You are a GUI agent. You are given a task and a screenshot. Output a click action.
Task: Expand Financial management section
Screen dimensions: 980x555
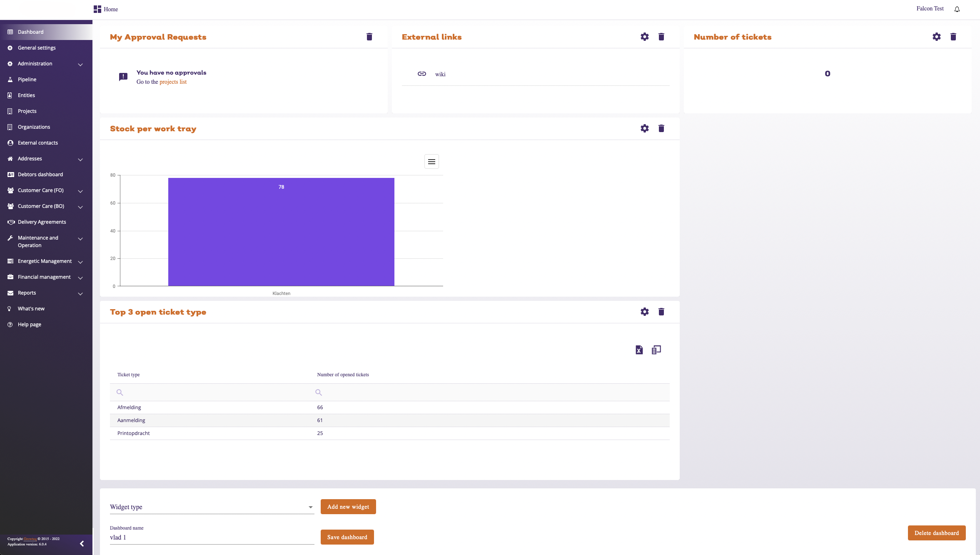80,277
